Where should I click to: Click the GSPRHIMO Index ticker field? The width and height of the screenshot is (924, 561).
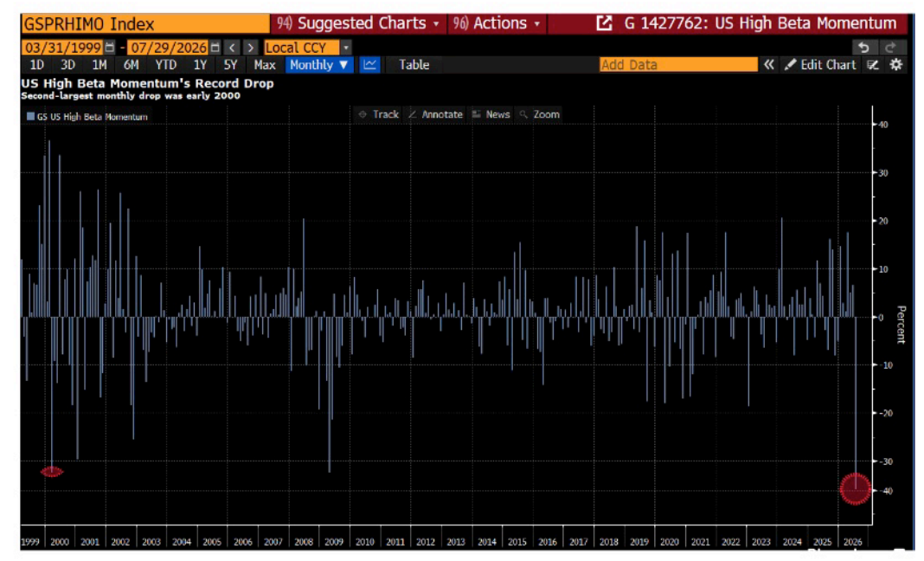(x=145, y=23)
